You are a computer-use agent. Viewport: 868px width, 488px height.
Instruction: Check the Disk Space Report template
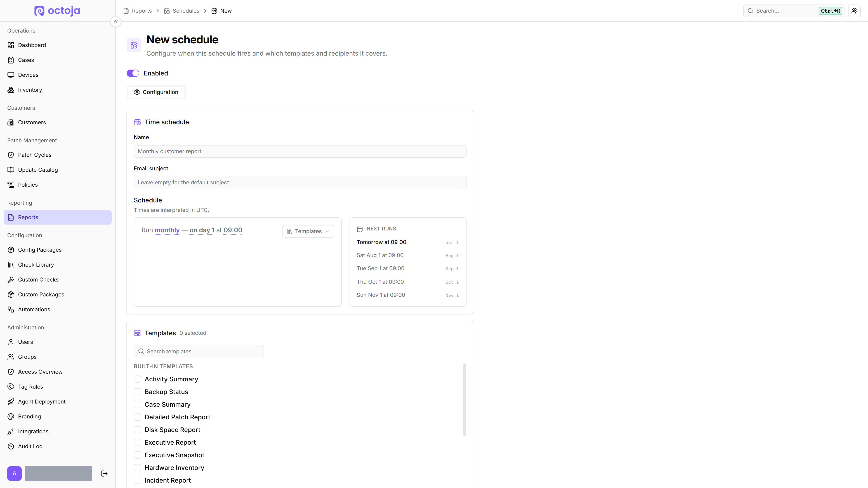tap(137, 430)
